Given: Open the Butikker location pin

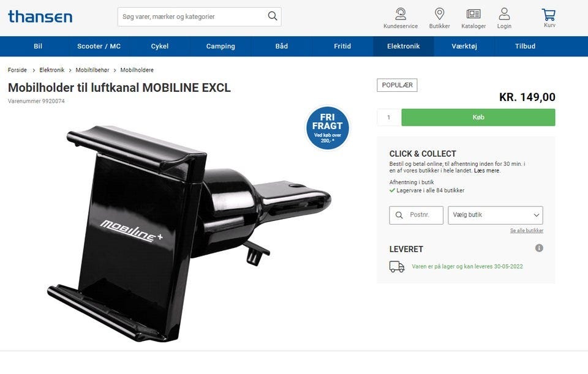Looking at the screenshot, I should [x=440, y=14].
